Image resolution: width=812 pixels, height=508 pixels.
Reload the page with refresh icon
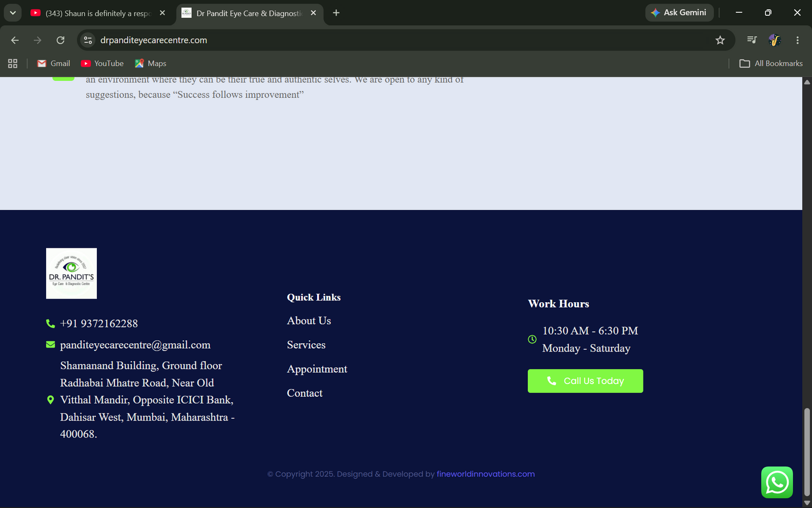pyautogui.click(x=60, y=40)
